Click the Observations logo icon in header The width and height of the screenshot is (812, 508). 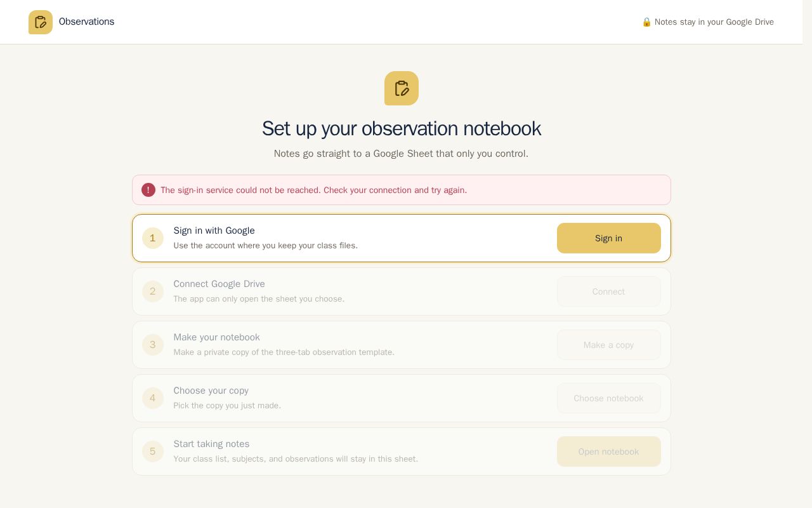tap(41, 22)
